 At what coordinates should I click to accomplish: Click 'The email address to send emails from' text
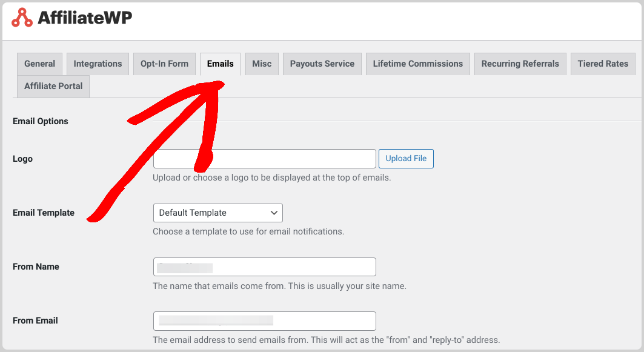(x=326, y=340)
